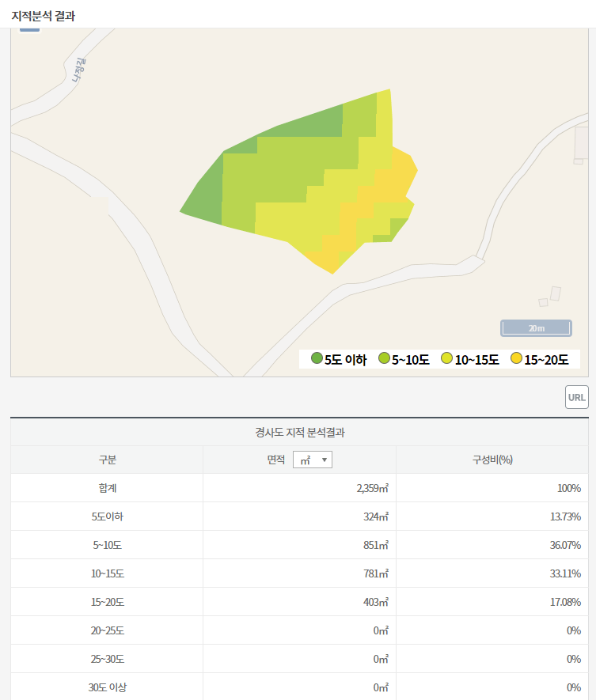Click the 10~15도 table row label

107,573
